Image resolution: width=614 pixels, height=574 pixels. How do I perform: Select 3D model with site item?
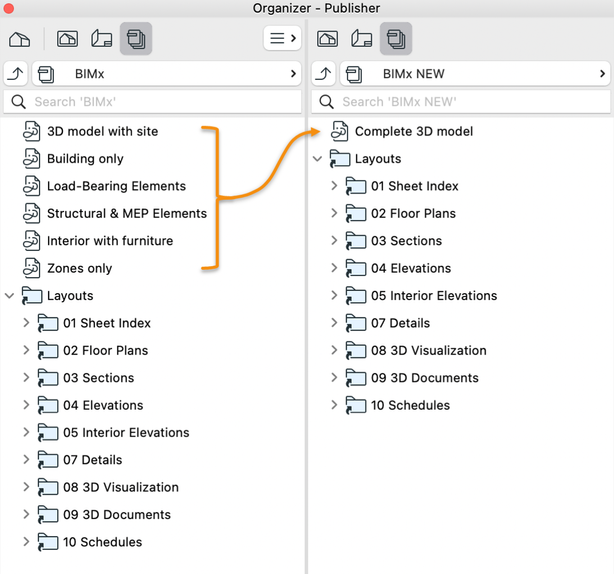click(103, 131)
